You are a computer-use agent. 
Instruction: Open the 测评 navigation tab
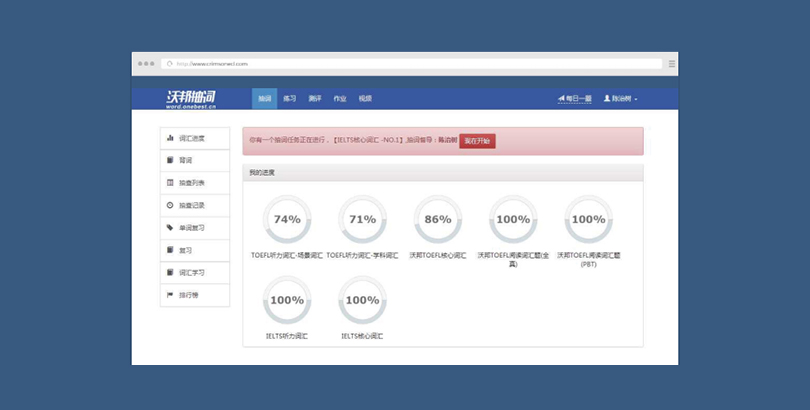(x=315, y=99)
